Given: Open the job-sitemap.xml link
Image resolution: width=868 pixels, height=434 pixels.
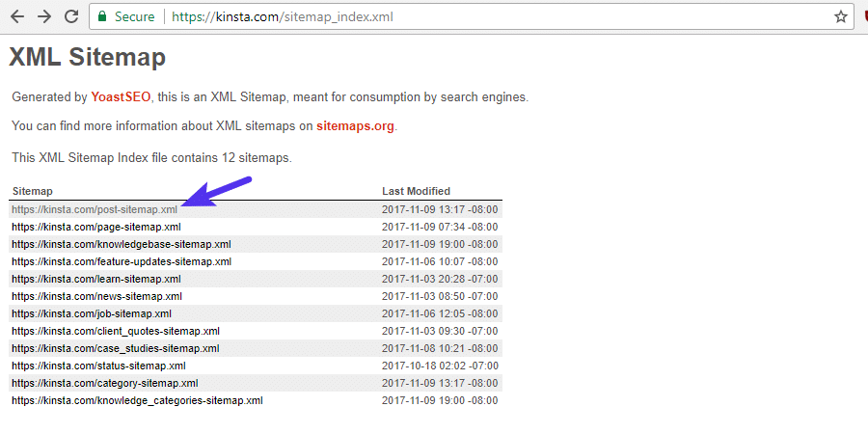Looking at the screenshot, I should [x=92, y=313].
